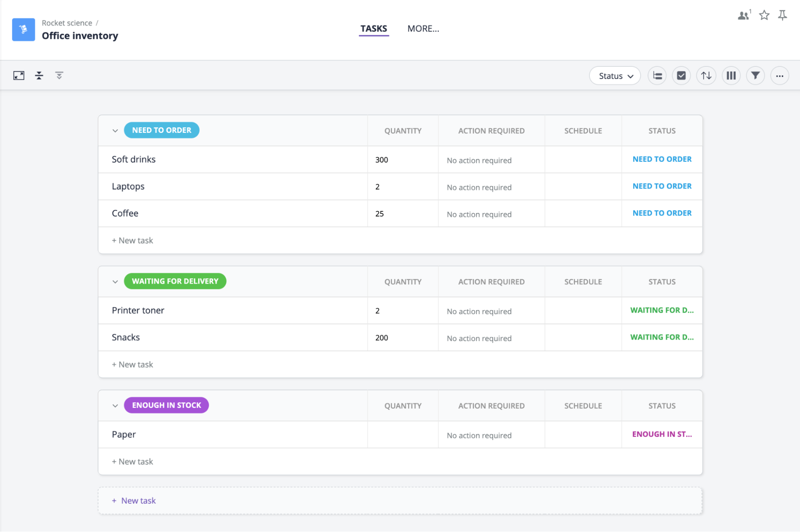The image size is (800, 532).
Task: Click the collapse all groups icon
Action: click(39, 75)
